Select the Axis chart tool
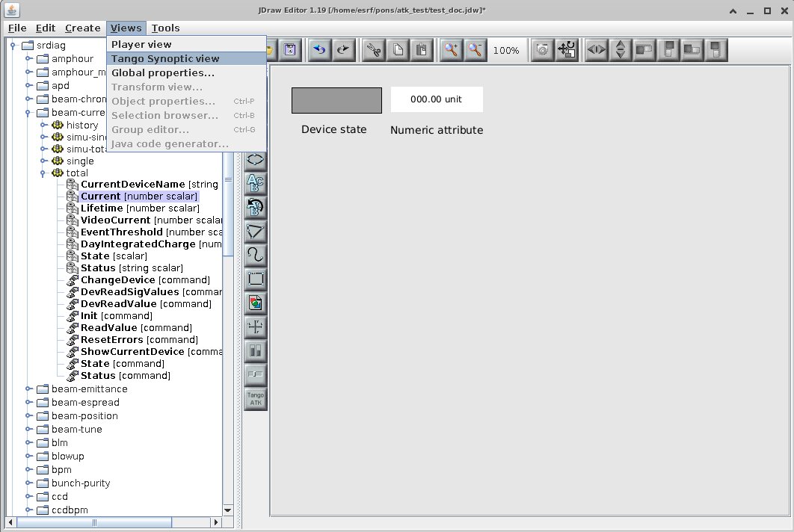The image size is (794, 532). pos(255,327)
